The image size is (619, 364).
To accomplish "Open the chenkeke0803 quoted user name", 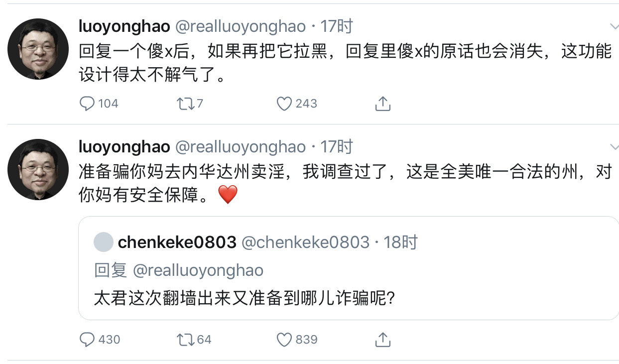I will (177, 243).
